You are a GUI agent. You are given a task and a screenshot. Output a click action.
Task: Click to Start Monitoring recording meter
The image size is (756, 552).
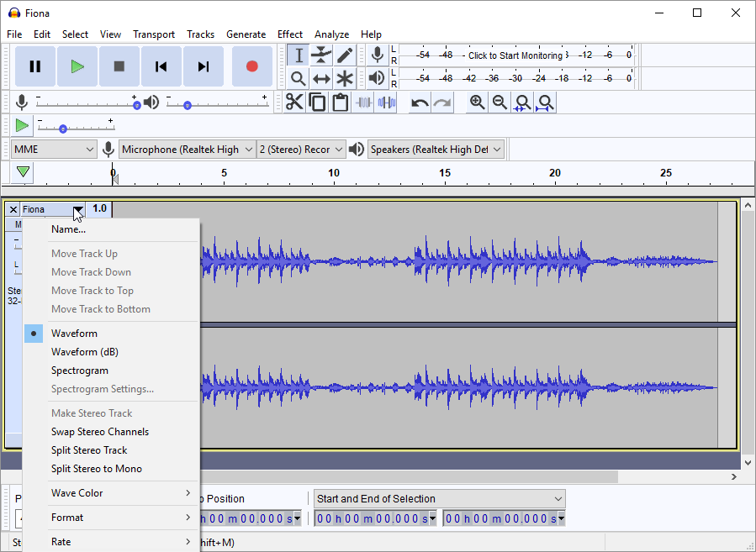515,55
